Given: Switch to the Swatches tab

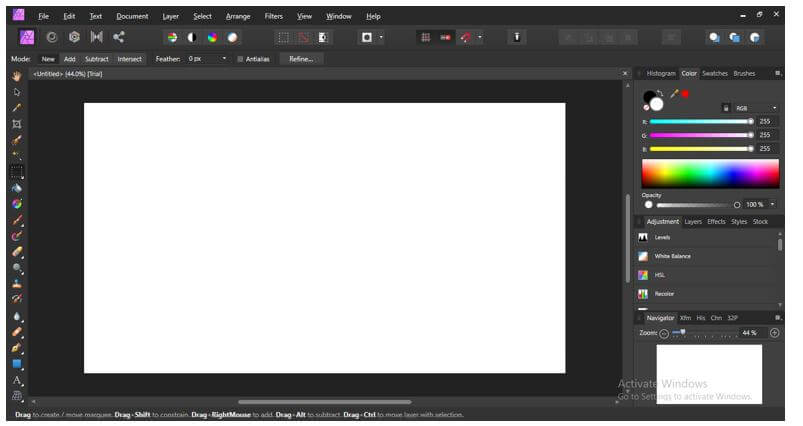Looking at the screenshot, I should 715,74.
